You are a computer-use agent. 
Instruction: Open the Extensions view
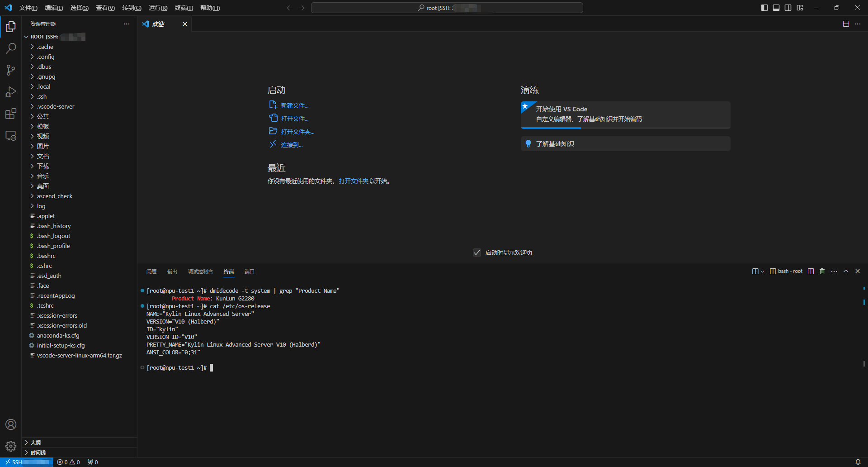(11, 114)
